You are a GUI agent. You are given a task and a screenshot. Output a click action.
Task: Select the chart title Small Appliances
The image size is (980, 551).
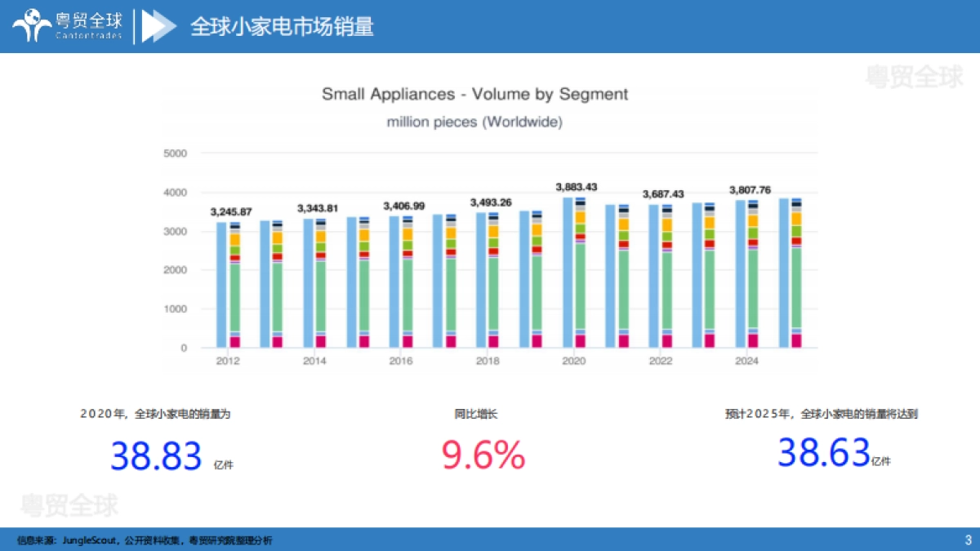[x=474, y=94]
